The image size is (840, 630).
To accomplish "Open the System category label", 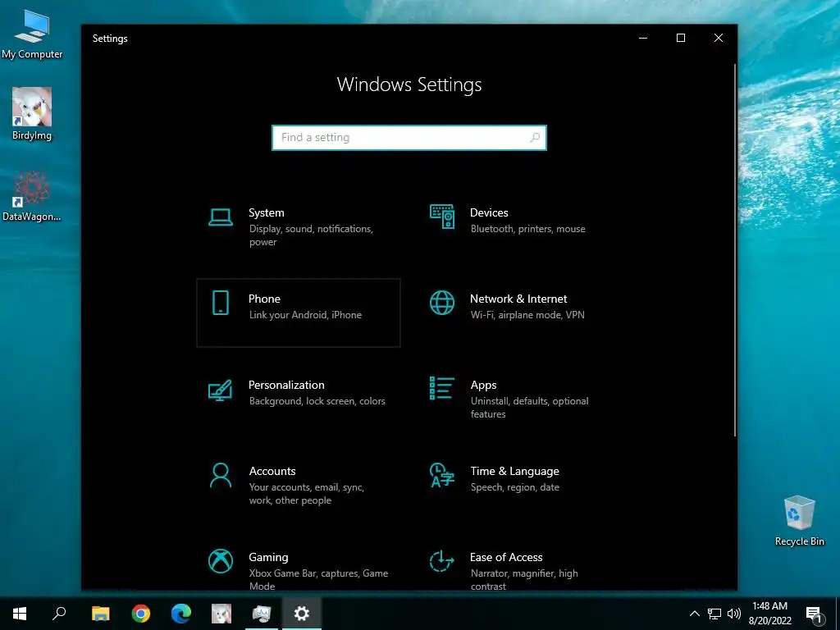I will pos(267,212).
